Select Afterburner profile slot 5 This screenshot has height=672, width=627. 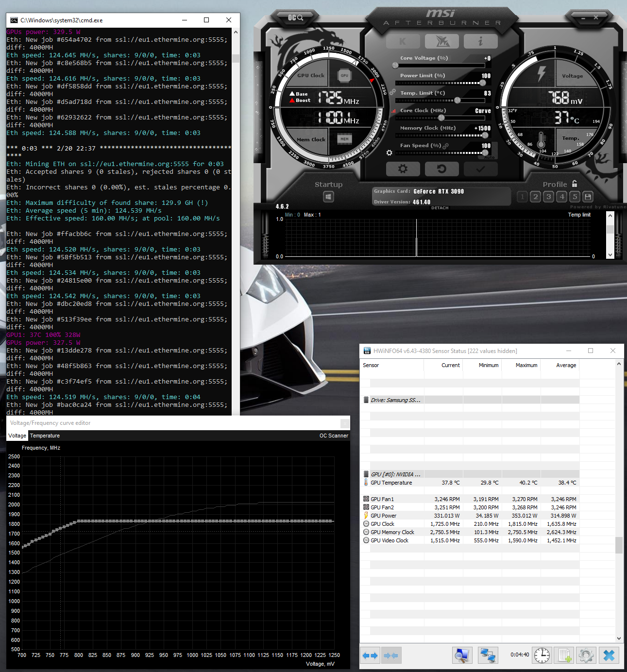pyautogui.click(x=575, y=197)
